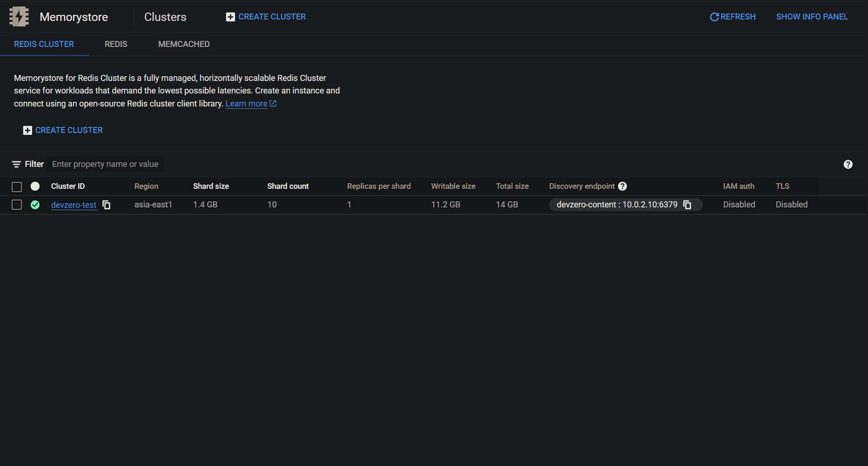Image resolution: width=868 pixels, height=466 pixels.
Task: Click the filter list icon
Action: tap(16, 164)
